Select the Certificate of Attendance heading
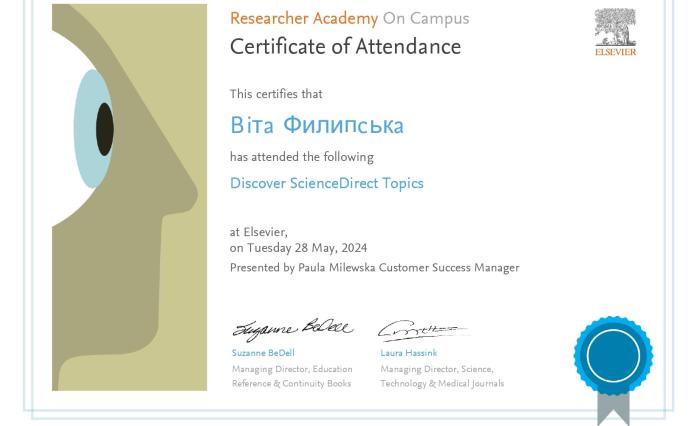The image size is (700, 426). point(345,47)
